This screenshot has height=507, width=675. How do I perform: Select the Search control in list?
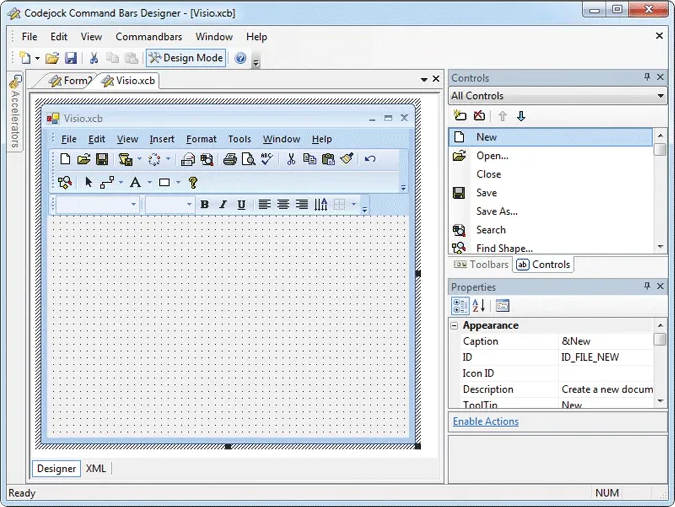point(551,230)
